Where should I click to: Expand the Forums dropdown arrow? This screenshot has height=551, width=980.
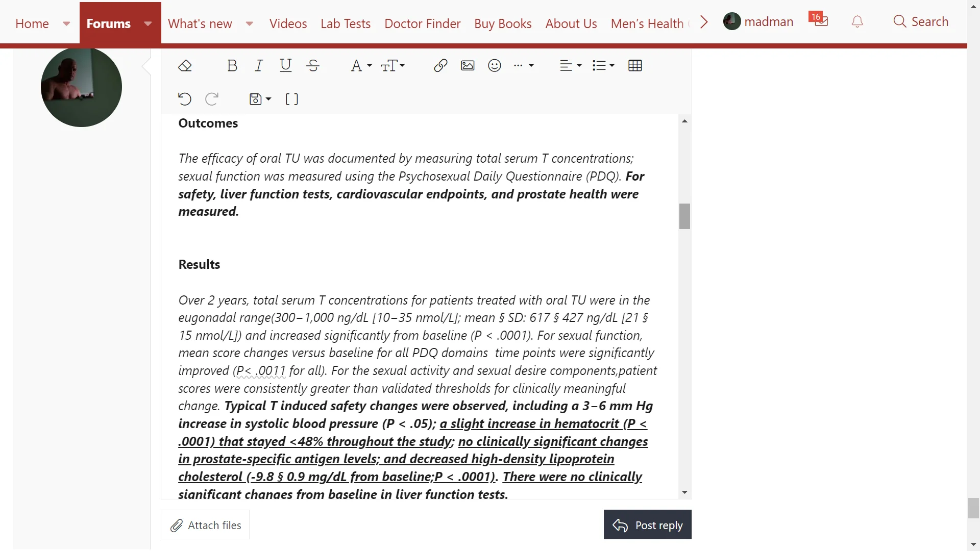click(x=148, y=23)
